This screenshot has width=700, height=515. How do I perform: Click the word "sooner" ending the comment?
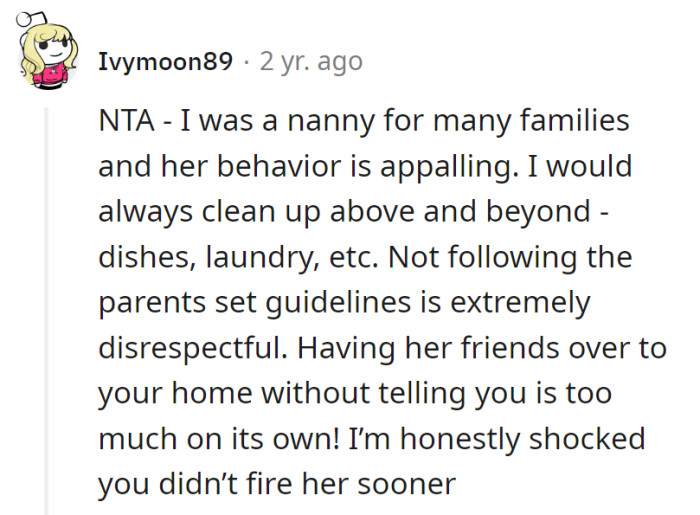point(407,484)
